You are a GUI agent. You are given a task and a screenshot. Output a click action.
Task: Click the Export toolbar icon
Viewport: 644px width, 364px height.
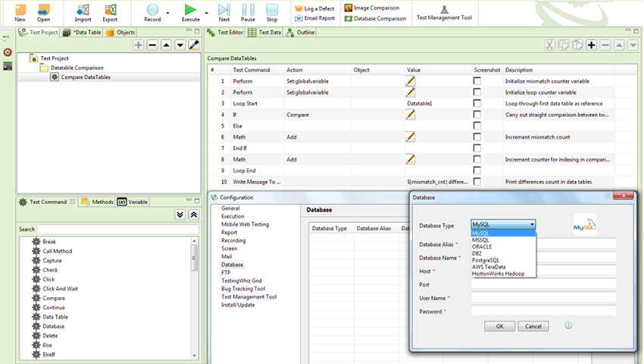[x=111, y=10]
